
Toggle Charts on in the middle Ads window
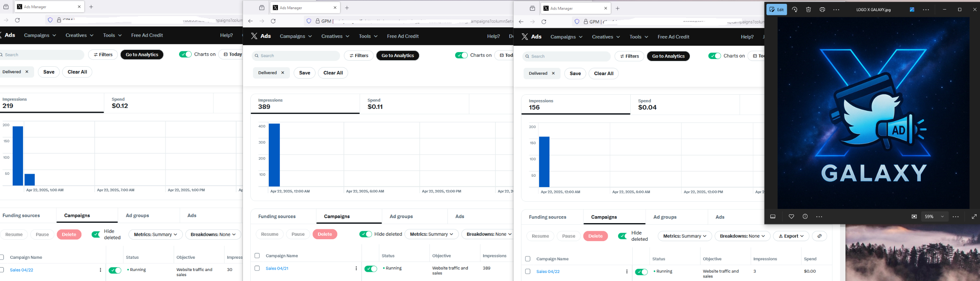pyautogui.click(x=461, y=55)
